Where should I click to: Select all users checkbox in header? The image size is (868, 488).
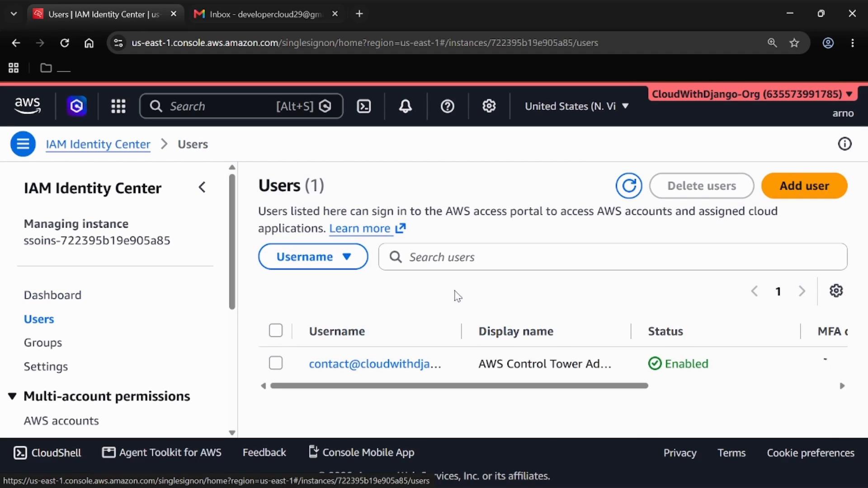276,330
